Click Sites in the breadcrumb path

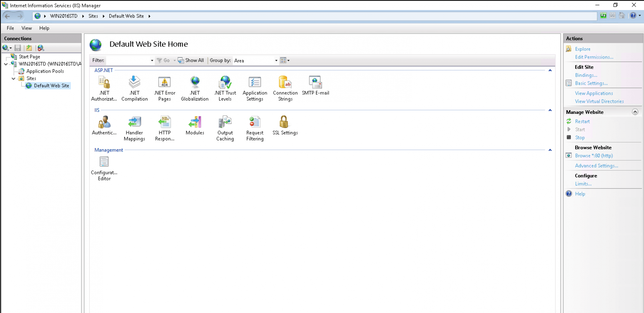(x=93, y=16)
